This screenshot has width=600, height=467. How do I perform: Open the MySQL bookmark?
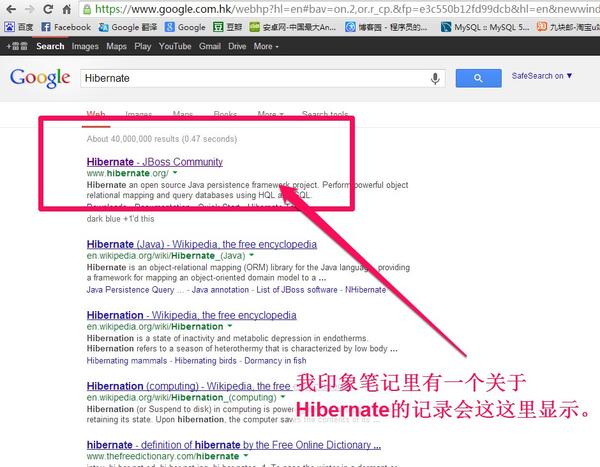click(x=485, y=27)
